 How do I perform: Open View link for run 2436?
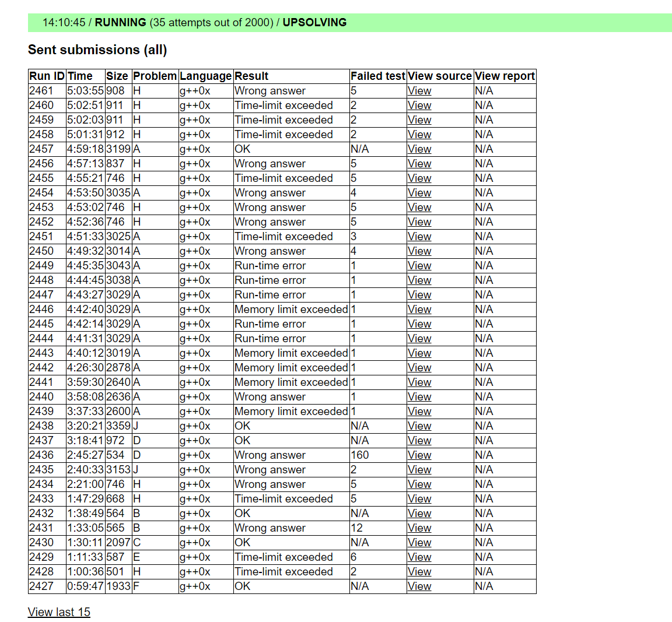(x=419, y=455)
